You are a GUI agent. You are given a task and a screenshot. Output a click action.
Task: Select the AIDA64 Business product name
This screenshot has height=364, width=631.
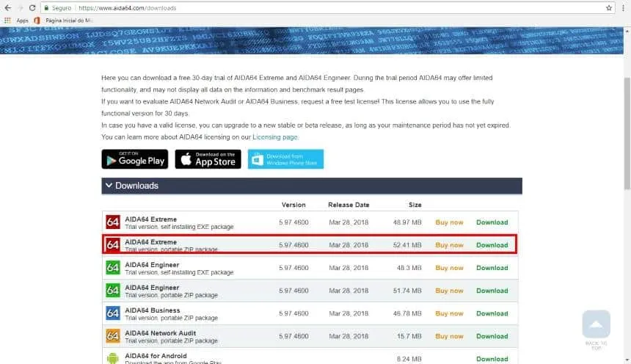152,310
